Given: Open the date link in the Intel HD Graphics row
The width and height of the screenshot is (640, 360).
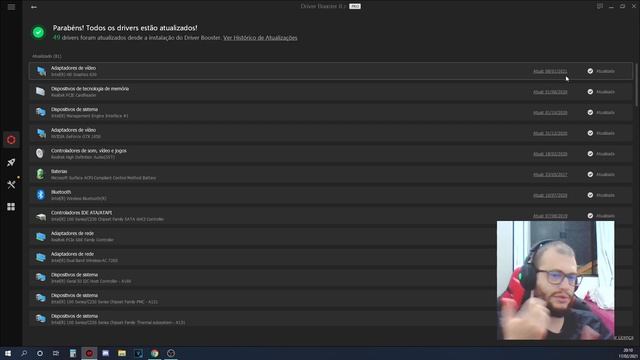Looking at the screenshot, I should point(550,71).
